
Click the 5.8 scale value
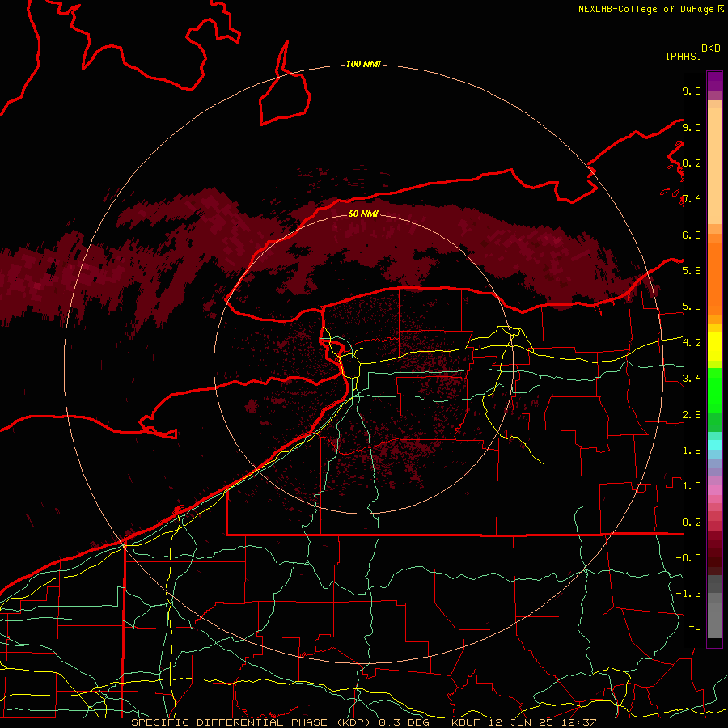coord(692,270)
